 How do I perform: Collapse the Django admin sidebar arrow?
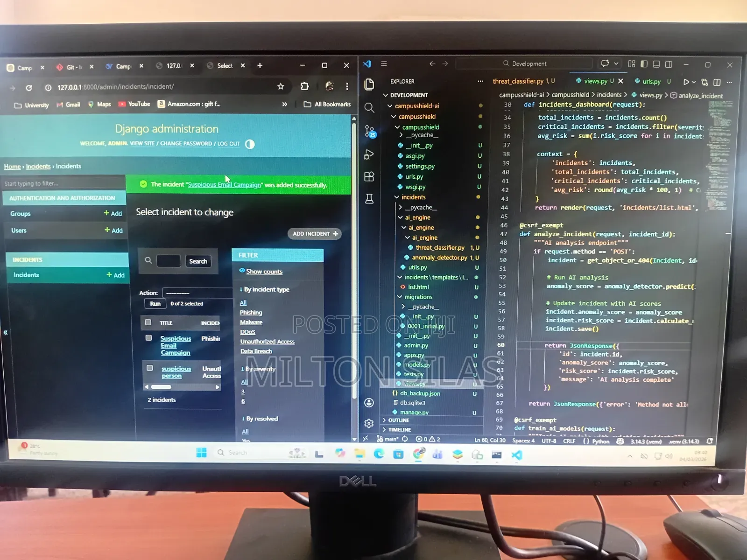pyautogui.click(x=6, y=332)
